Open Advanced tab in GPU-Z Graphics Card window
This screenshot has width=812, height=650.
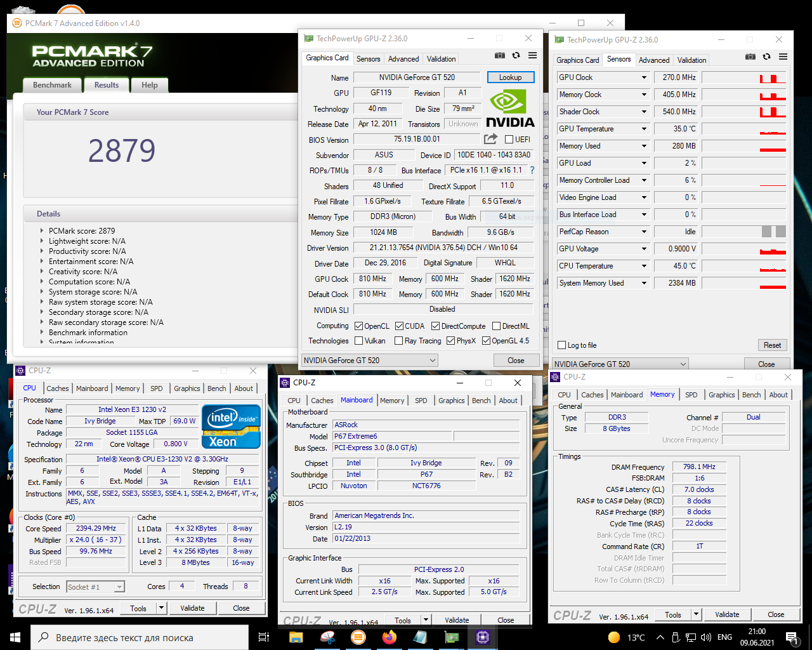pyautogui.click(x=403, y=58)
